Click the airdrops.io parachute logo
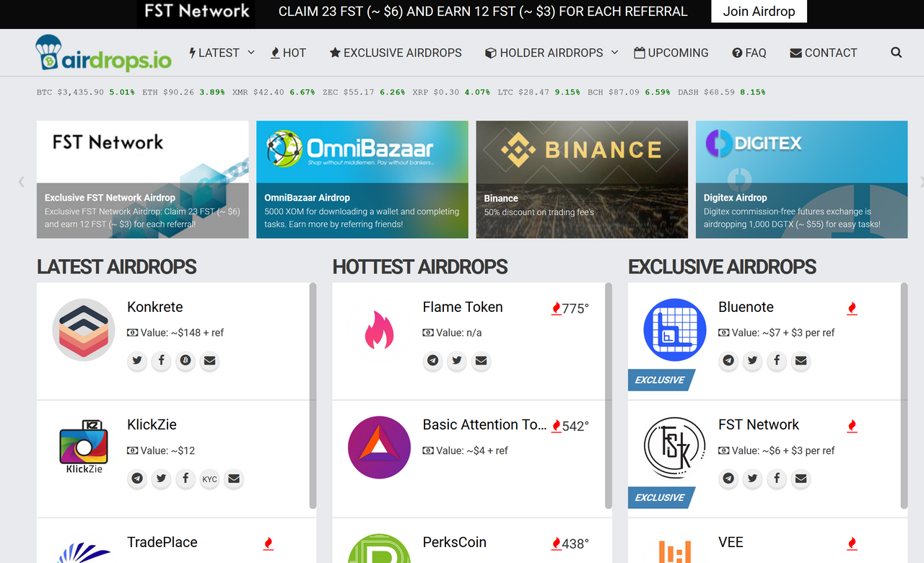924x563 pixels. tap(103, 53)
